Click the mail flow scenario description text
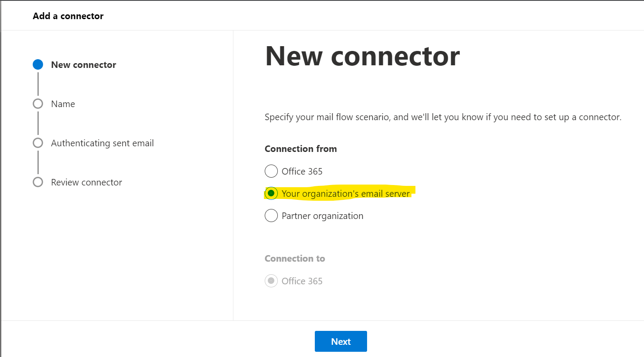The width and height of the screenshot is (644, 357). tap(443, 117)
